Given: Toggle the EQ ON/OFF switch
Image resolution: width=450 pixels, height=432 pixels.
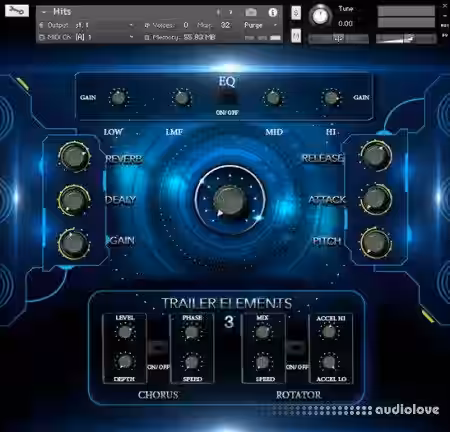Looking at the screenshot, I should point(227,98).
